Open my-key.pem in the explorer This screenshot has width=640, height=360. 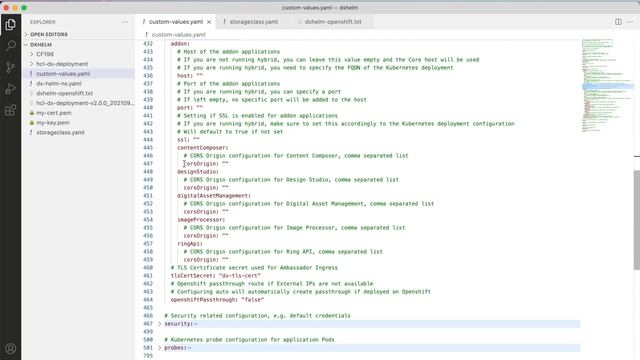[53, 123]
